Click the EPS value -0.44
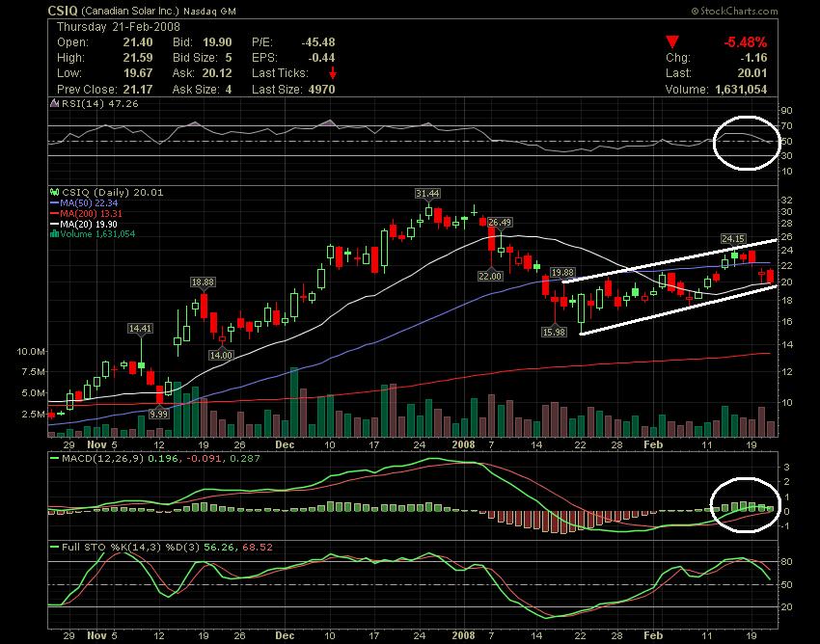 [321, 58]
